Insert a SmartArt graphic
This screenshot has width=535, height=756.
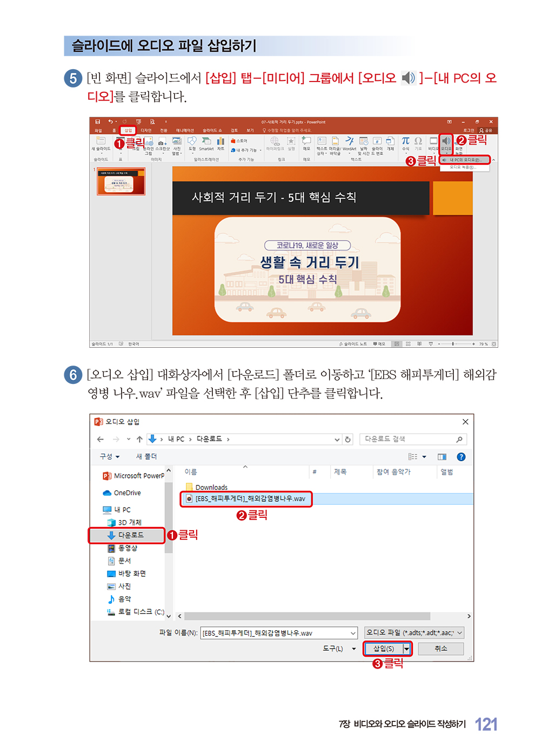point(206,144)
